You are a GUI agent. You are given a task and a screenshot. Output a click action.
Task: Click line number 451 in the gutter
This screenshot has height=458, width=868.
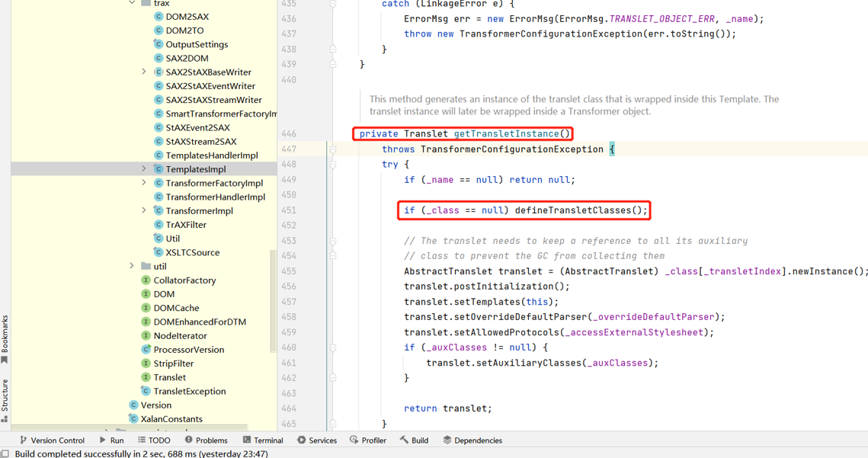tap(289, 210)
